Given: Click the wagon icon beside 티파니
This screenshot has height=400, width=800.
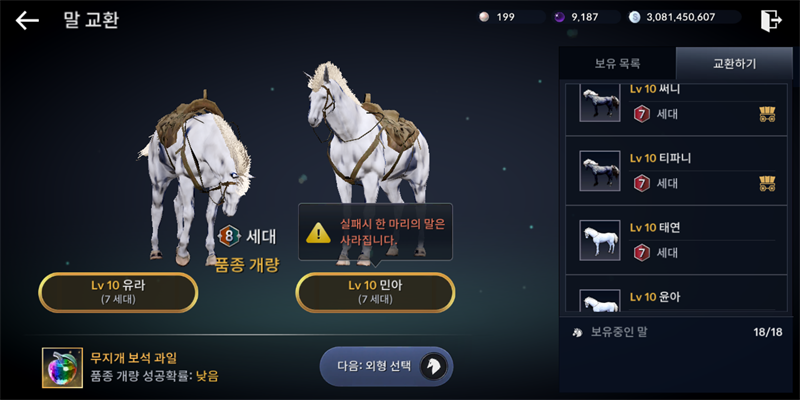Looking at the screenshot, I should tap(767, 183).
